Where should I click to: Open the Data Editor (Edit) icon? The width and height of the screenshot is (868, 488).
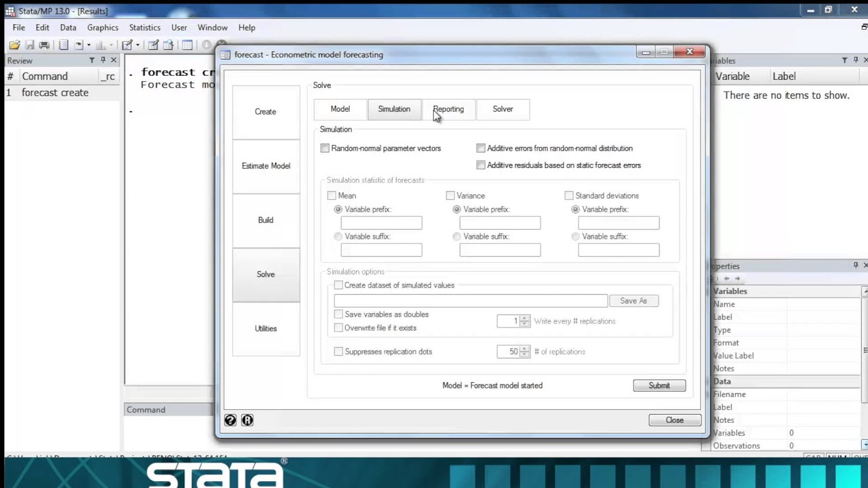pyautogui.click(x=153, y=45)
